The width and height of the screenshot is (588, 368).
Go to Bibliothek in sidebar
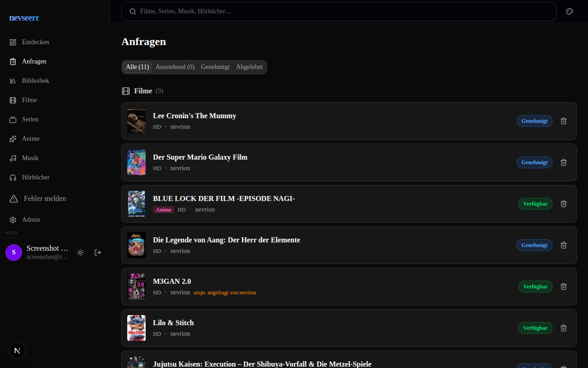(x=55, y=81)
